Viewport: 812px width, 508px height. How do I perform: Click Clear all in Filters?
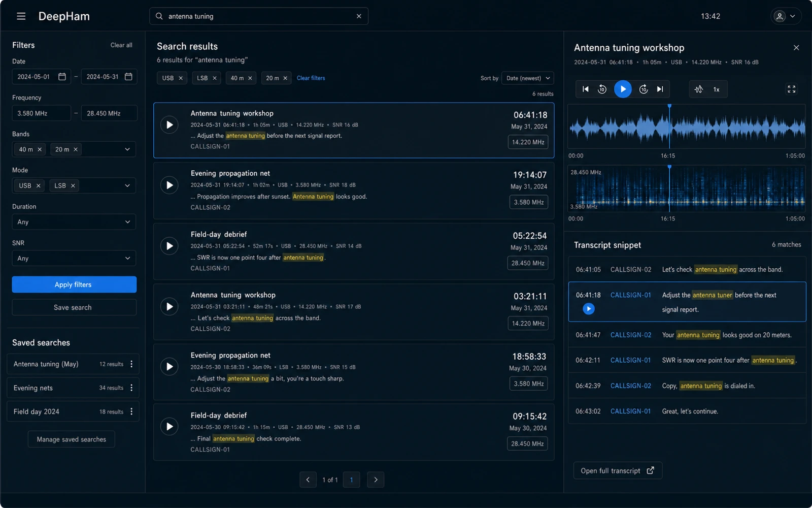pos(121,45)
